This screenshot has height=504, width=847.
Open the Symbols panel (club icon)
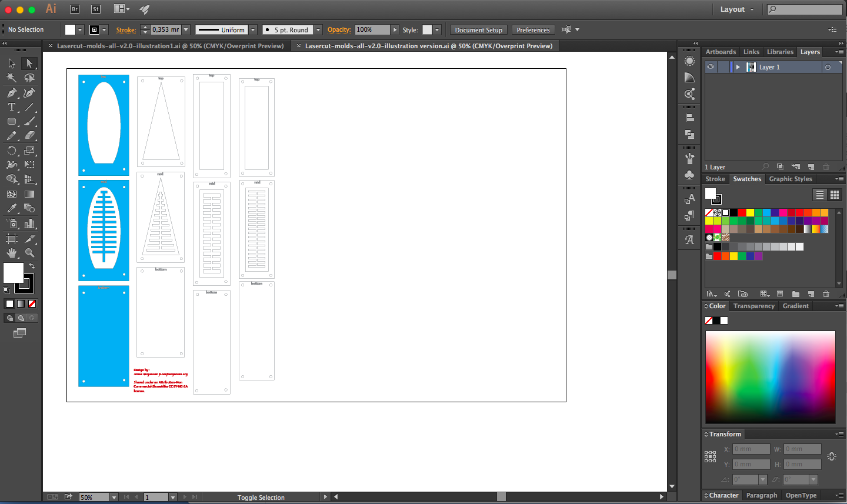[x=689, y=175]
